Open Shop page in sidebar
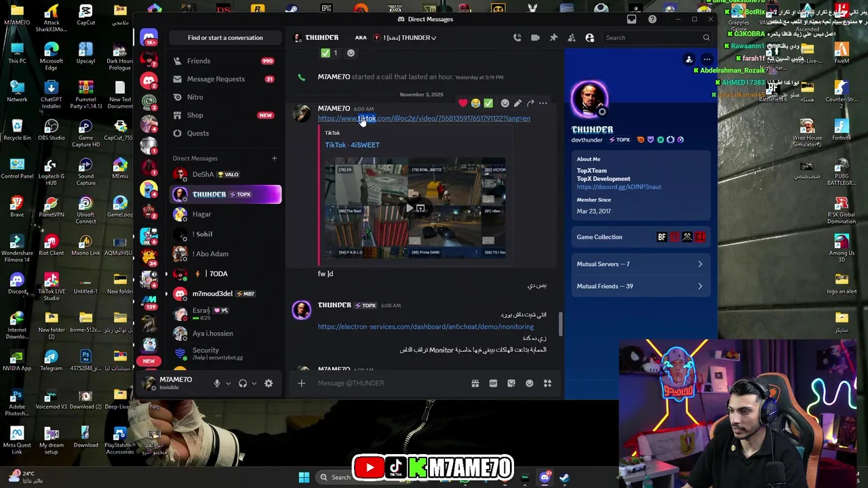The width and height of the screenshot is (868, 488). (x=224, y=115)
